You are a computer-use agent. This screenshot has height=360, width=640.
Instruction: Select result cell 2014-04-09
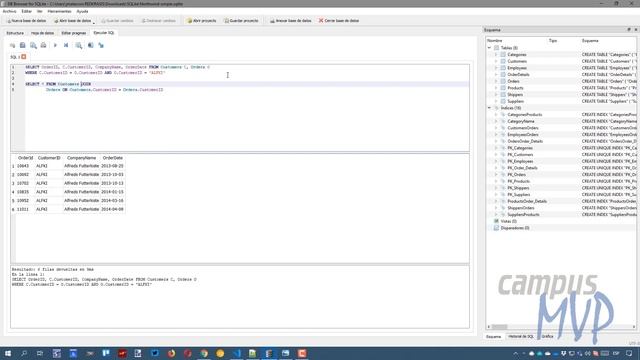[113, 209]
